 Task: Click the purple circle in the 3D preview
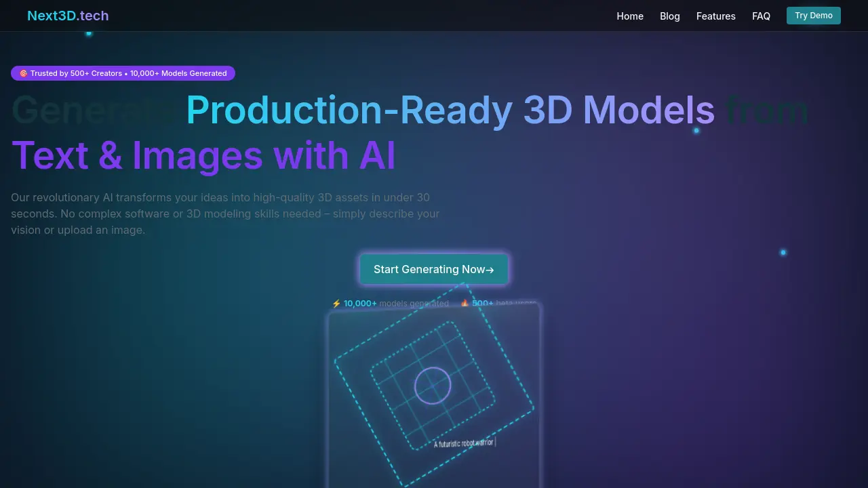[433, 386]
